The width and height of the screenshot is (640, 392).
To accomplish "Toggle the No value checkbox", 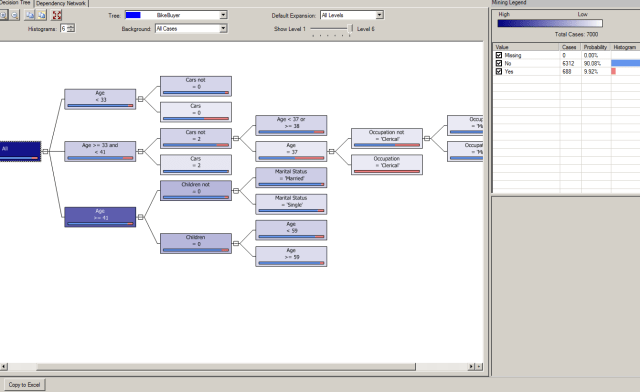I will 499,63.
